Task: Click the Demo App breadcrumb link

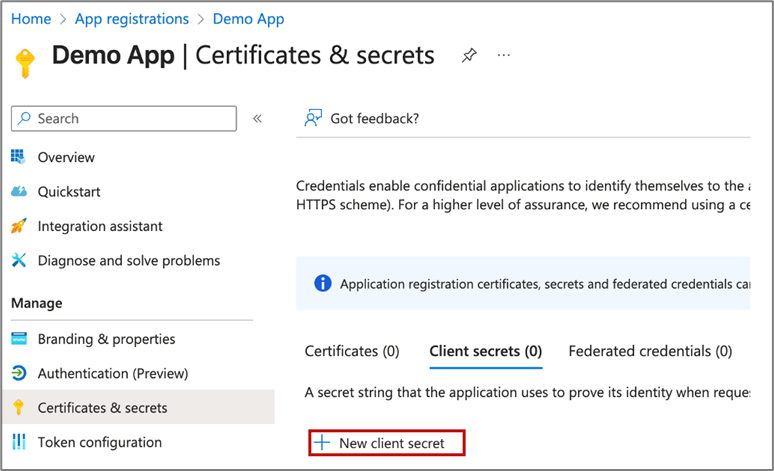Action: 249,19
